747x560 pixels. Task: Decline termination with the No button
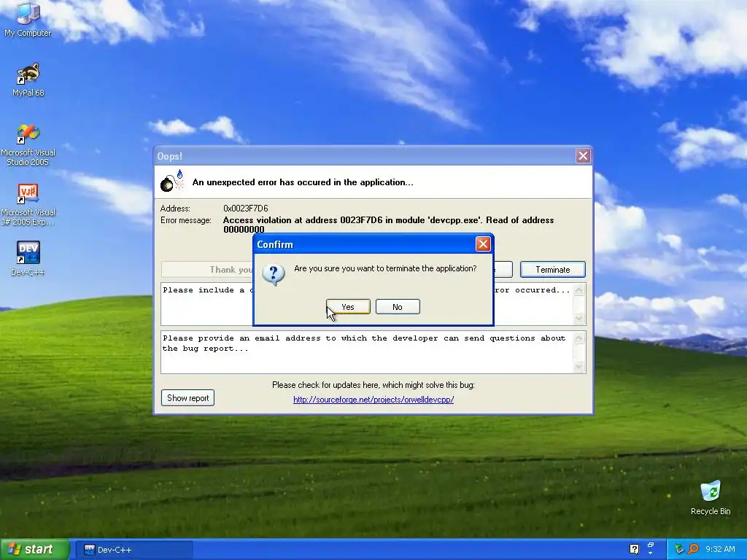coord(398,307)
